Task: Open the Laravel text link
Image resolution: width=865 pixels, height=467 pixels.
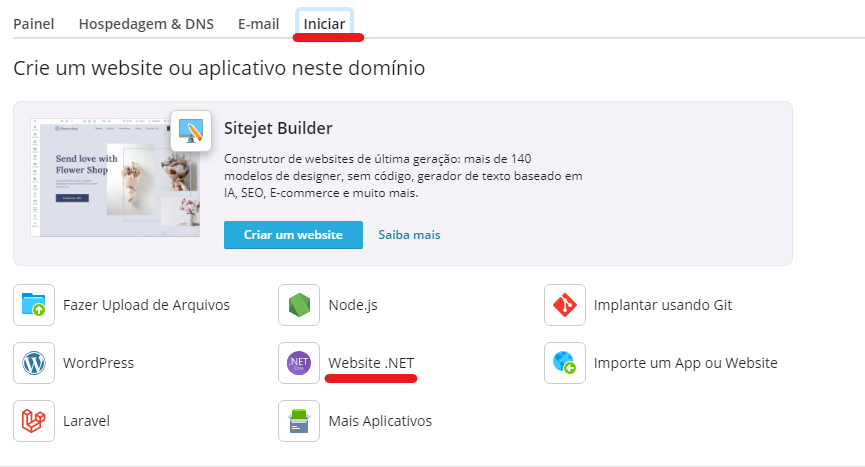Action: (87, 421)
